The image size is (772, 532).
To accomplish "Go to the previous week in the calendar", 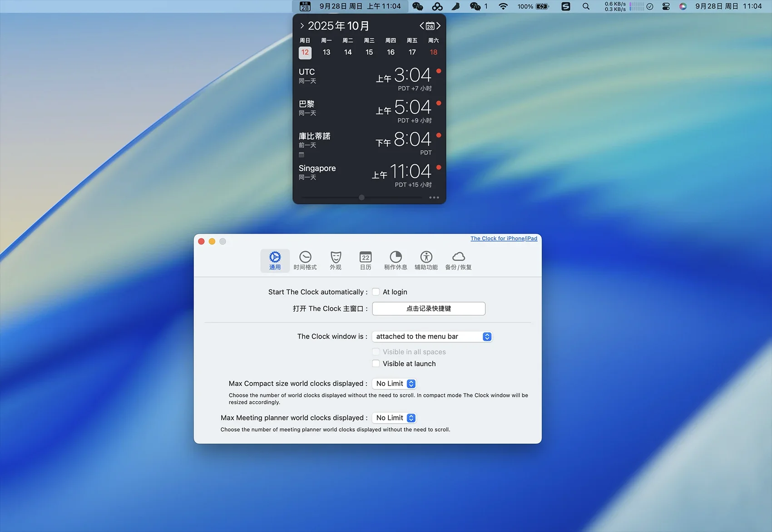I will click(421, 26).
